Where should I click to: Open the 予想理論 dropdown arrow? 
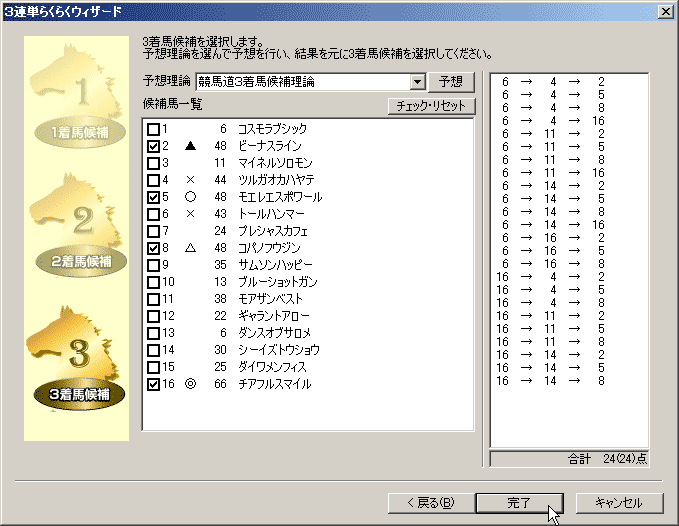tap(417, 82)
